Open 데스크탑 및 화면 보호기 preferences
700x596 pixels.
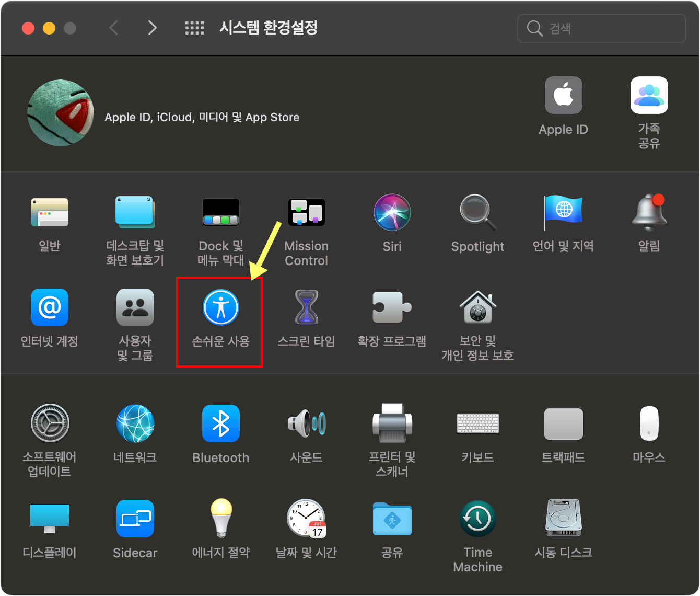tap(135, 212)
